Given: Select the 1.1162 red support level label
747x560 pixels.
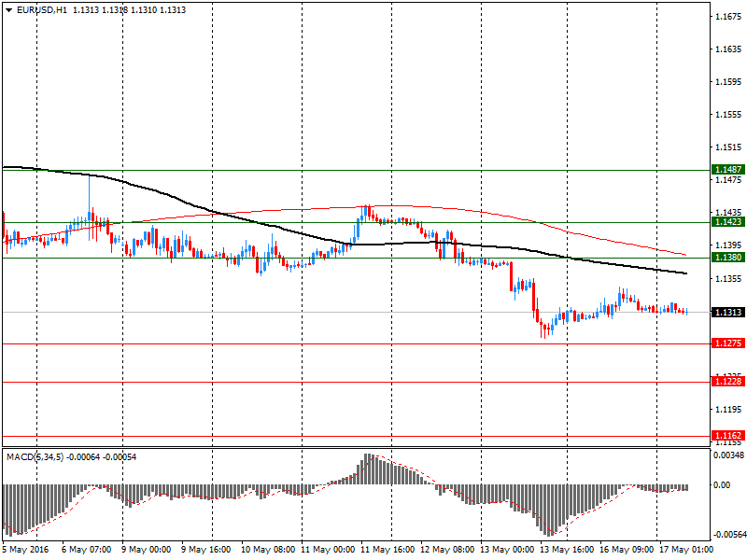Looking at the screenshot, I should [728, 436].
